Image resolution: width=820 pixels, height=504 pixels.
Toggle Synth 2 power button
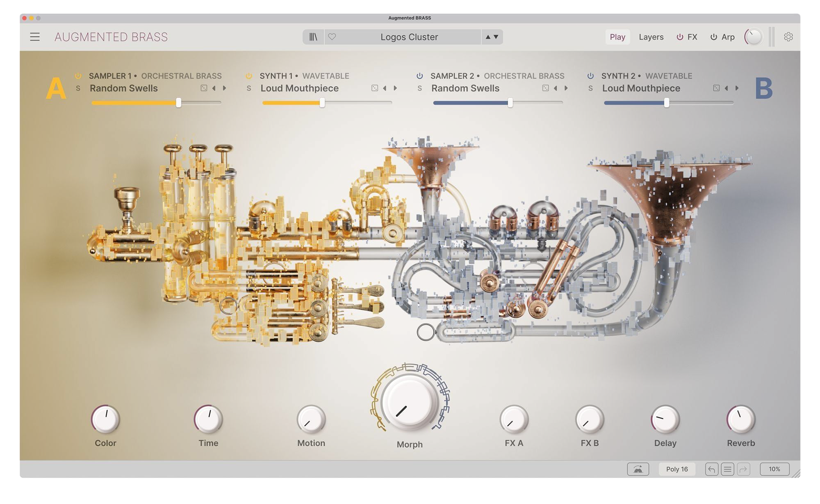(x=591, y=76)
